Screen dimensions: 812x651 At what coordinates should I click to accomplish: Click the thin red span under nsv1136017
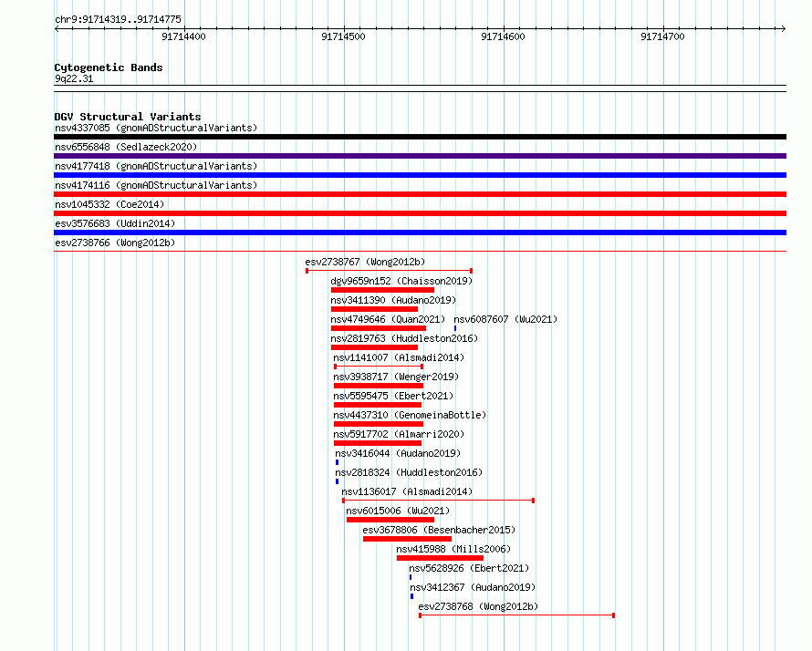coord(438,501)
